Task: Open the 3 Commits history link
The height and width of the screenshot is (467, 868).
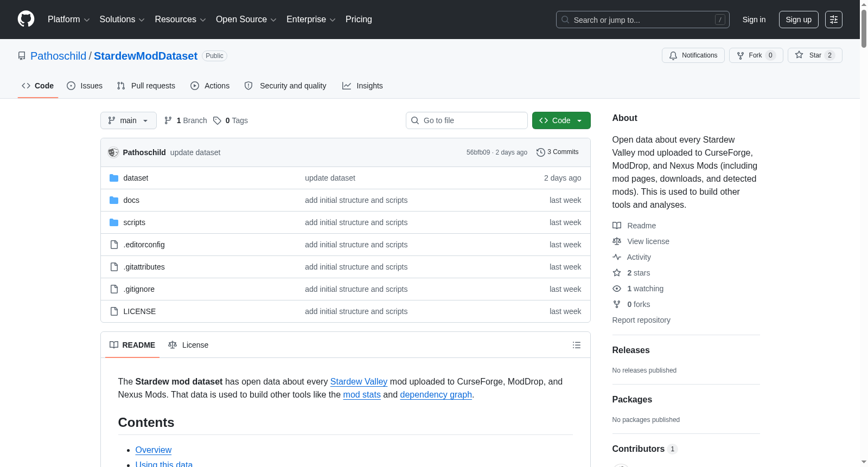Action: pyautogui.click(x=557, y=152)
